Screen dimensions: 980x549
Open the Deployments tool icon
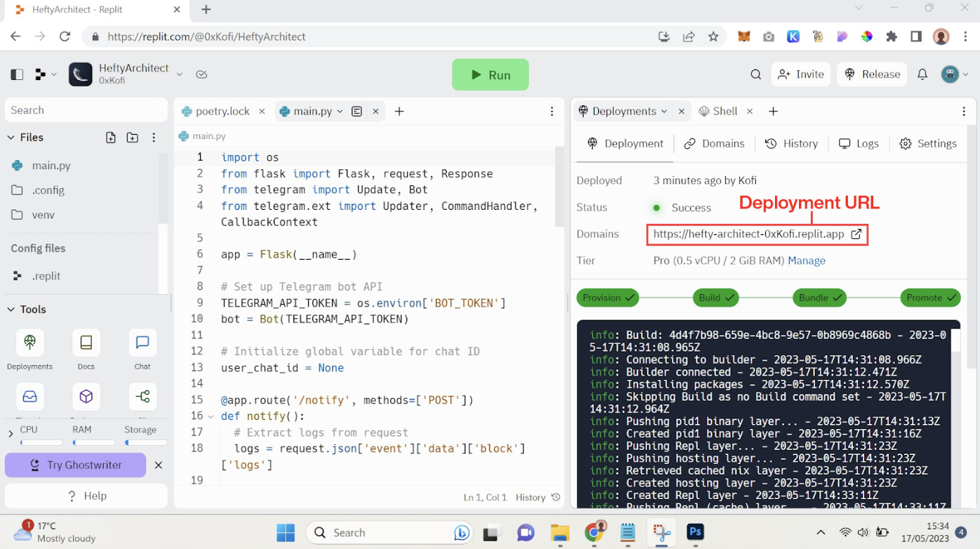point(29,343)
